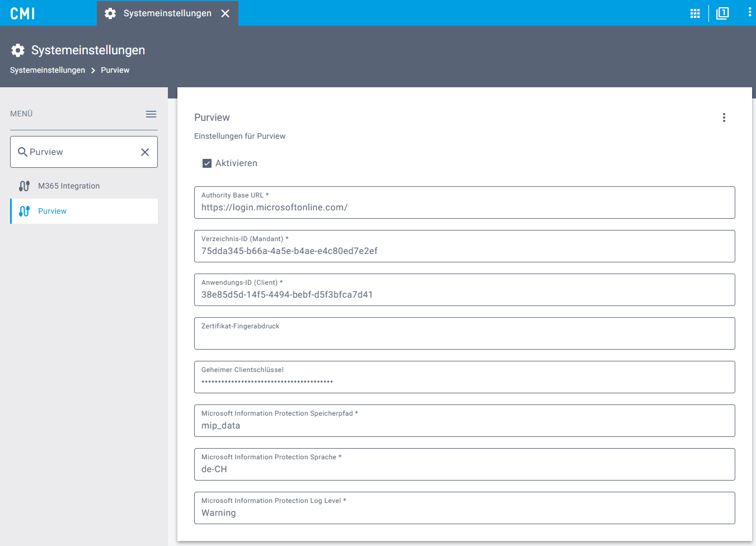Viewport: 756px width, 546px height.
Task: Click the Zertifikat-Fingerabdruck input field
Action: (464, 333)
